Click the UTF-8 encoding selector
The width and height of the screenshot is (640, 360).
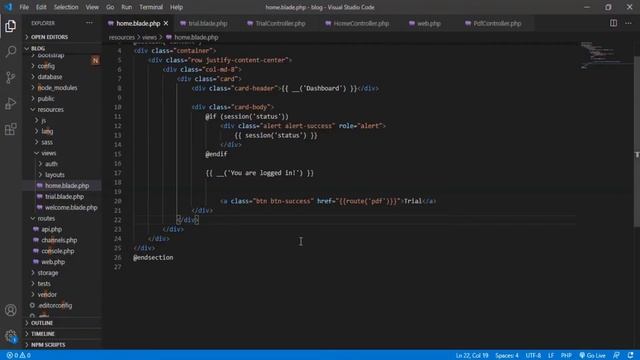click(533, 356)
